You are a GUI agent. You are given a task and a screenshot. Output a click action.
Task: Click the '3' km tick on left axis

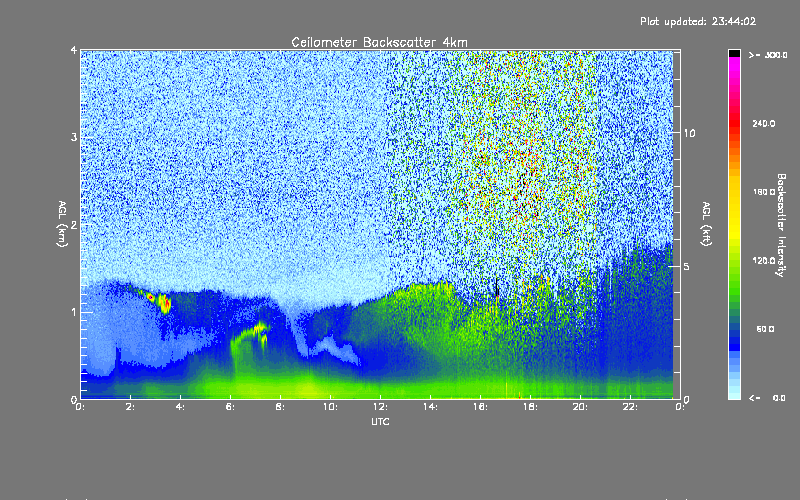[74, 137]
